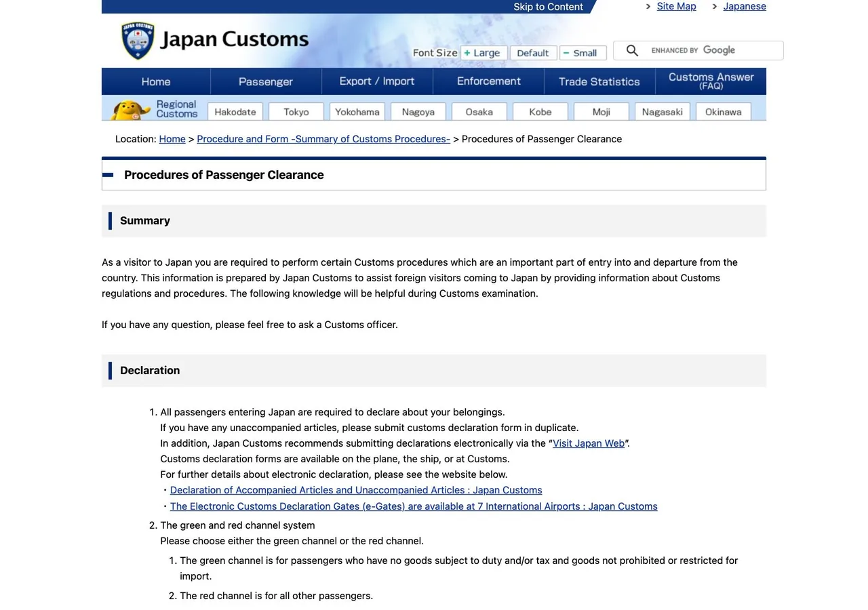Click the Regional Customs label
868x610 pixels.
pos(176,109)
